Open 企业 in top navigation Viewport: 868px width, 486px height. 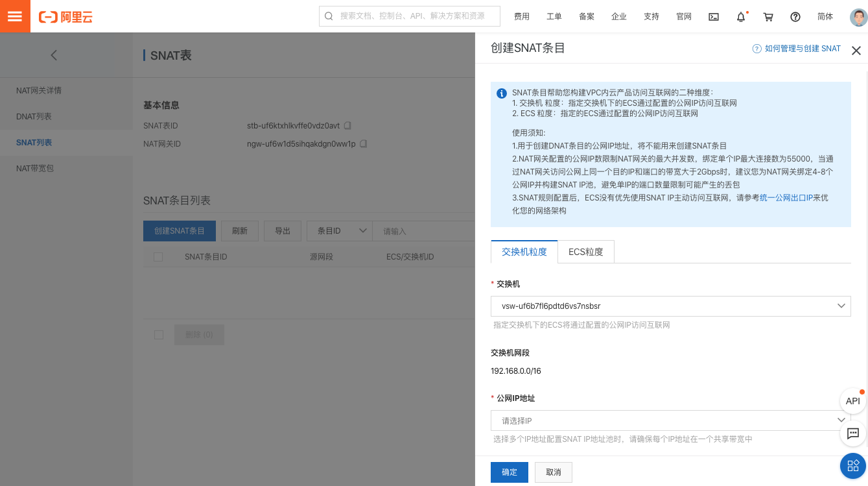[x=619, y=17]
